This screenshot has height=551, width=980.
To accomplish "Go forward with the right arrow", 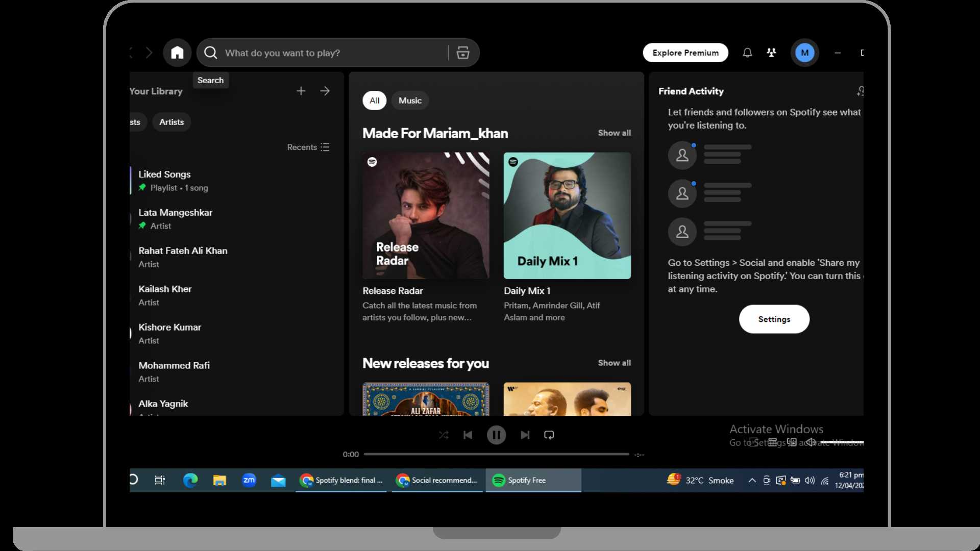I will [149, 53].
